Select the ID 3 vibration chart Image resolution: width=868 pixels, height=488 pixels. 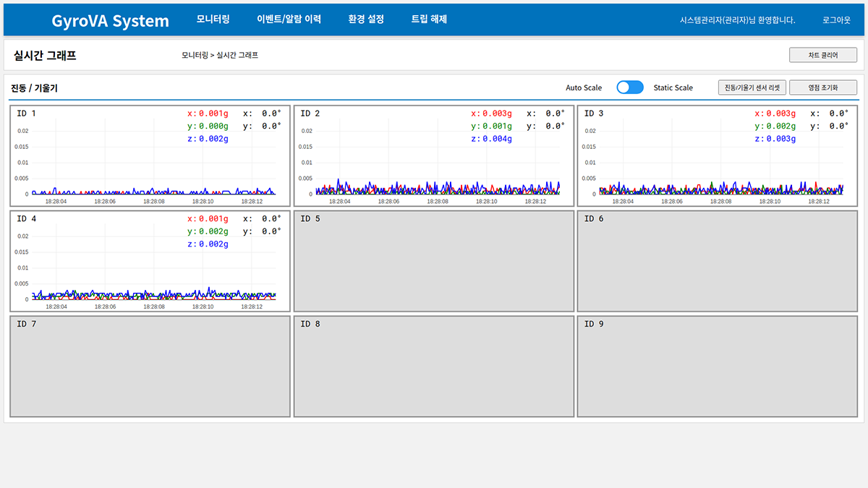tap(718, 156)
